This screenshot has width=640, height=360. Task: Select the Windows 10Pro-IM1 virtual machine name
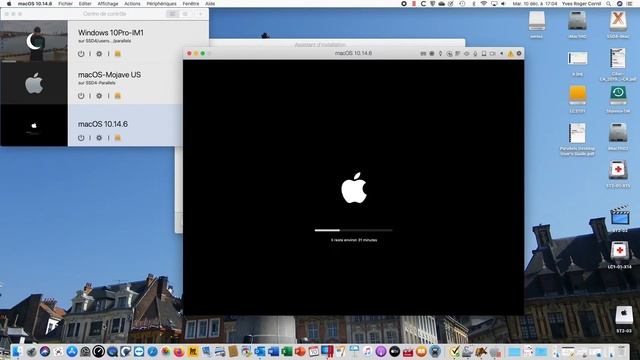click(111, 33)
